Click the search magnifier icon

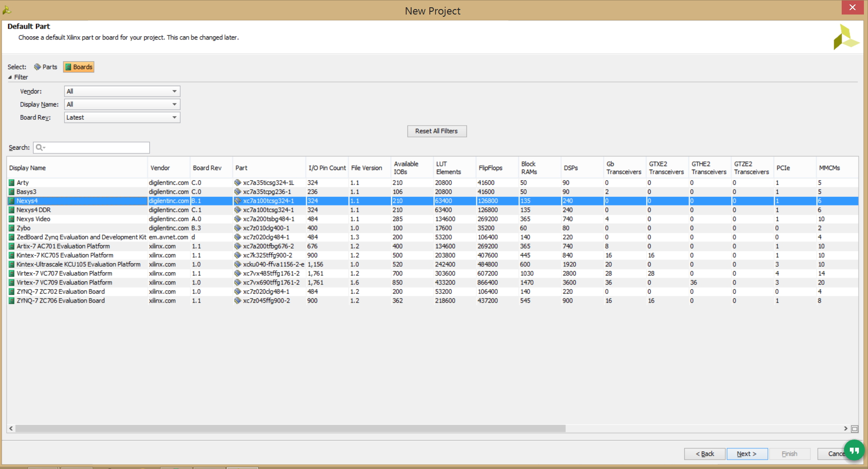(x=39, y=147)
